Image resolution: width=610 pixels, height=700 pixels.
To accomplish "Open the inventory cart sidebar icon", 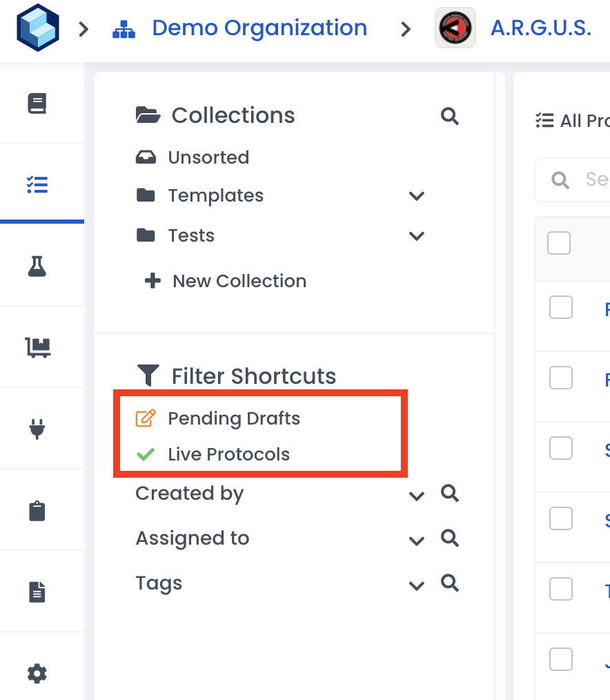I will (x=37, y=347).
